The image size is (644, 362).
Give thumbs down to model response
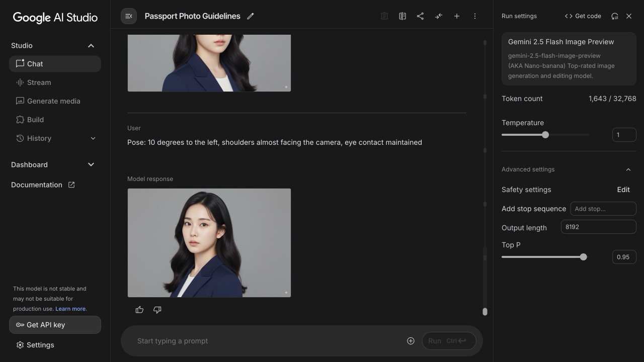[157, 310]
